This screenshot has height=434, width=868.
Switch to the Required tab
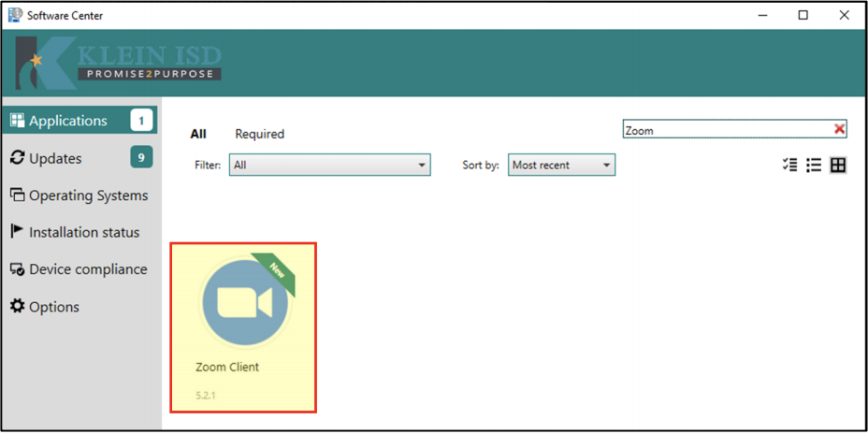coord(260,134)
